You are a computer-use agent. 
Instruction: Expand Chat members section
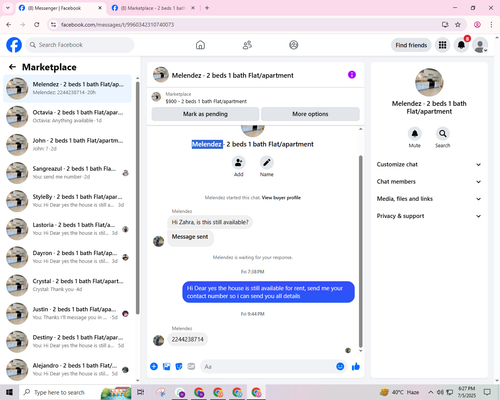tap(429, 182)
